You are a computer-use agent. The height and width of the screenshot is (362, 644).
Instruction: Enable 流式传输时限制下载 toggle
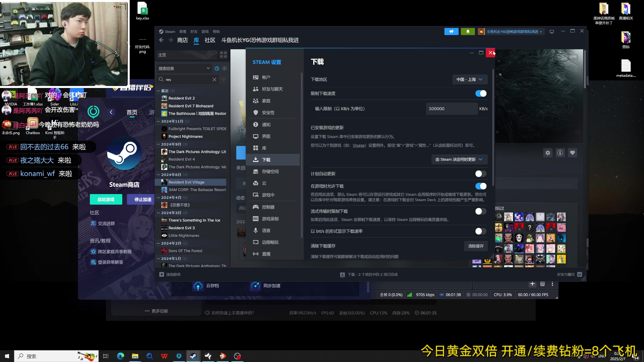481,211
